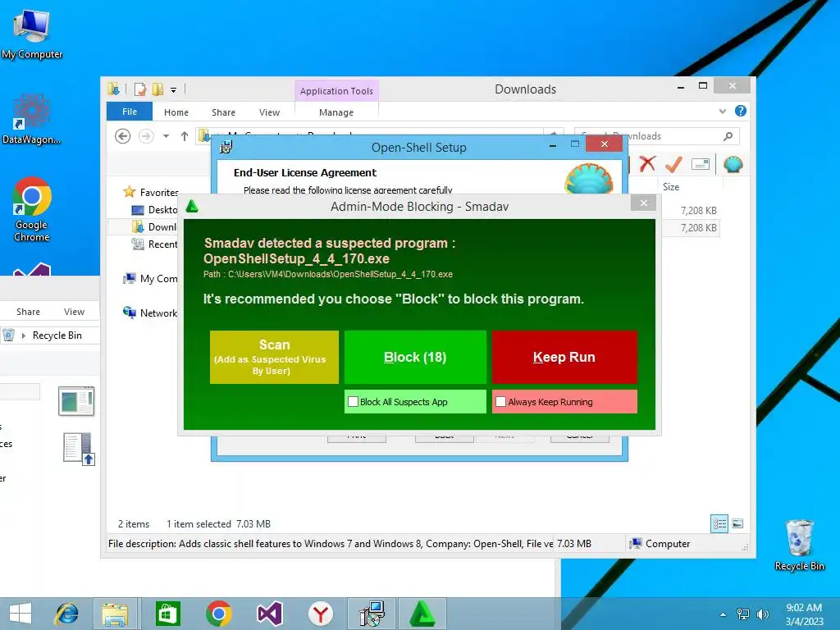Switch to large icons view in status bar
Screen dimensions: 840x630
737,523
